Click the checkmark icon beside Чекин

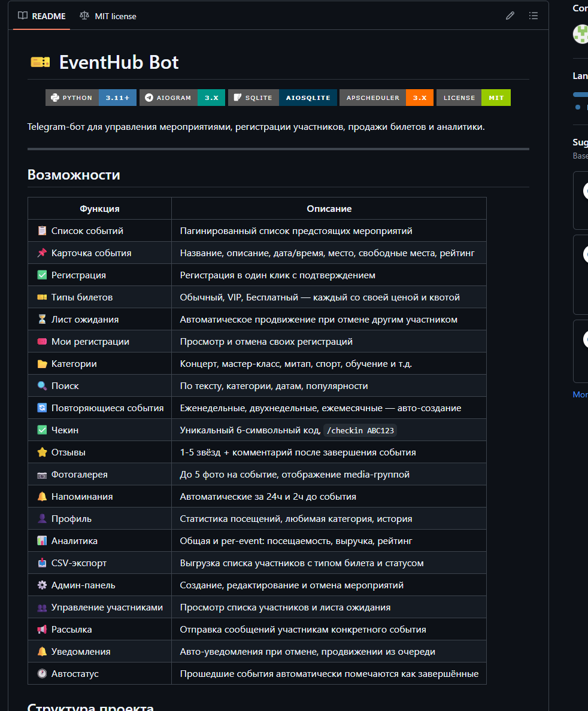[42, 430]
